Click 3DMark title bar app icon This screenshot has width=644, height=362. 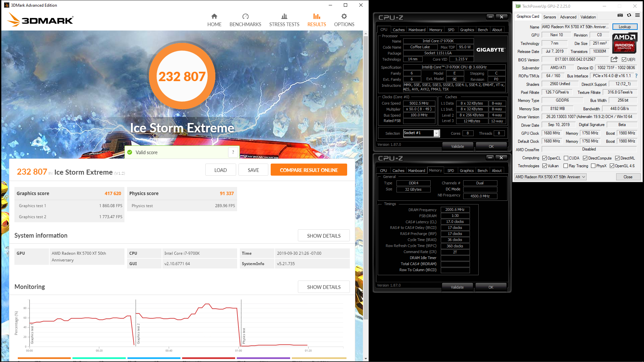[x=6, y=5]
